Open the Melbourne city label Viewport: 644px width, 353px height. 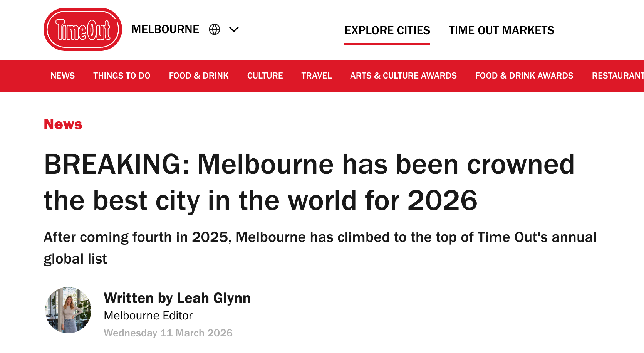165,29
